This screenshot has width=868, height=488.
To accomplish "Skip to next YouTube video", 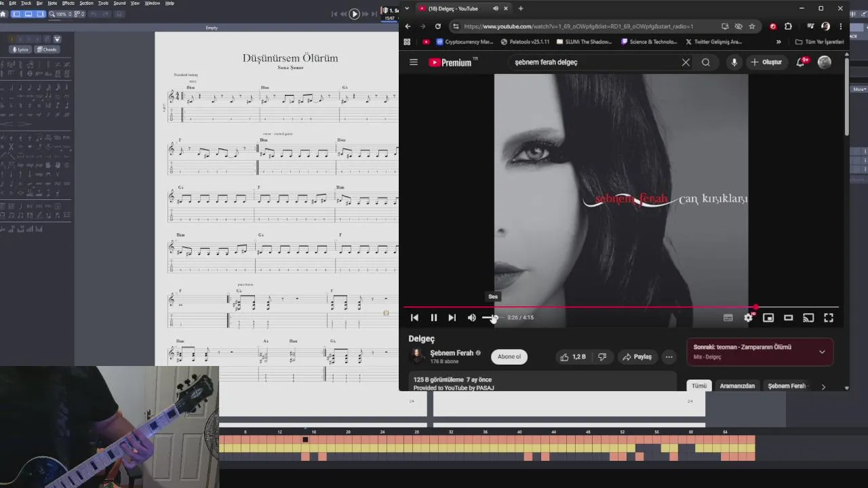I will (x=452, y=317).
